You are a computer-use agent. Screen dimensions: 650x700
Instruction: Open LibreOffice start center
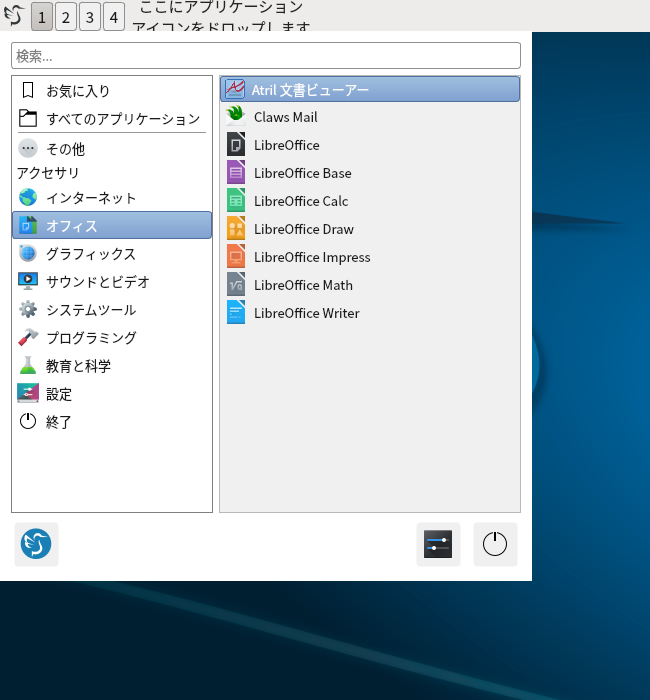(370, 145)
